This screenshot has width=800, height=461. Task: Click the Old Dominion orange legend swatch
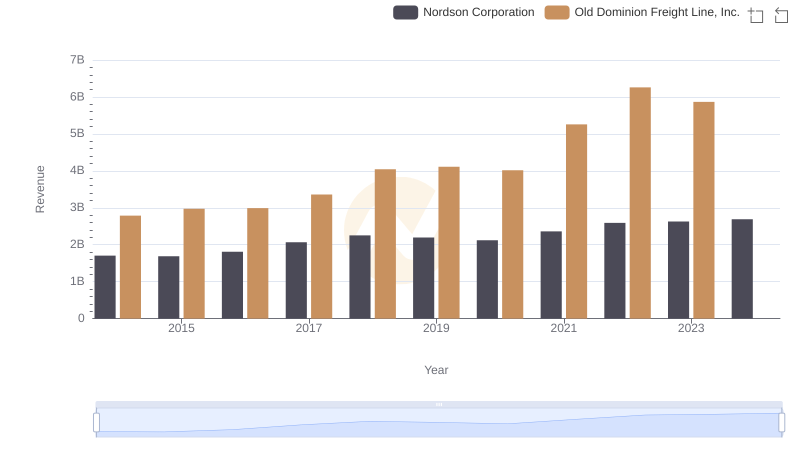(557, 12)
